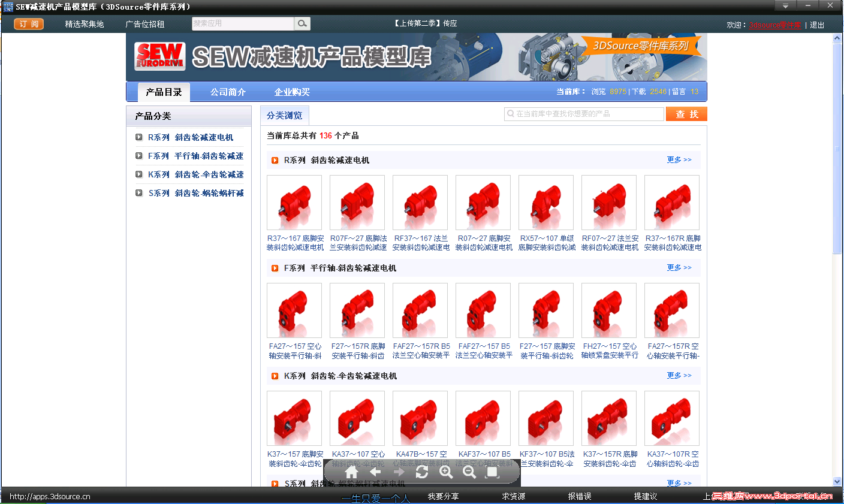Expand the S系列 category arrow in product list
The width and height of the screenshot is (844, 504).
[275, 483]
